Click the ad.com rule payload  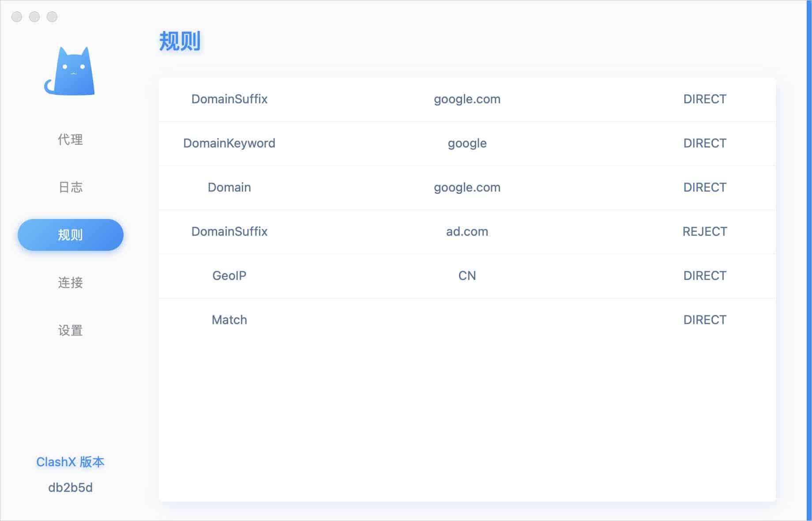pos(467,231)
